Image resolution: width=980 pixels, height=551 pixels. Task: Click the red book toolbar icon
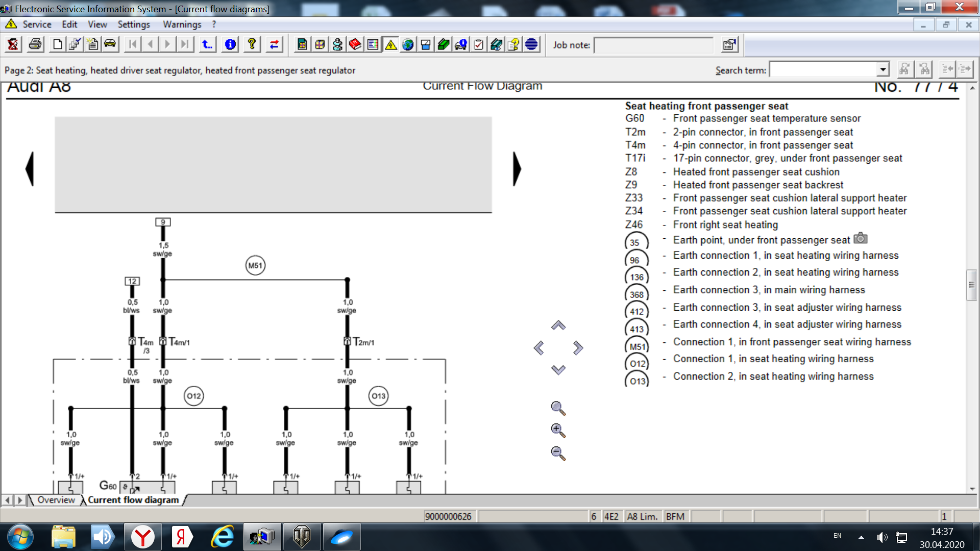[355, 45]
